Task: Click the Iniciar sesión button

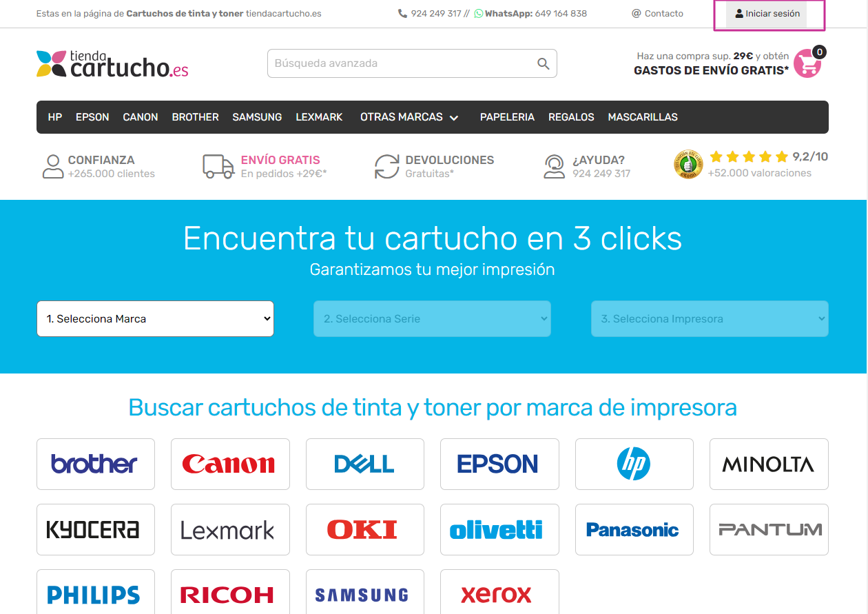Action: coord(767,14)
